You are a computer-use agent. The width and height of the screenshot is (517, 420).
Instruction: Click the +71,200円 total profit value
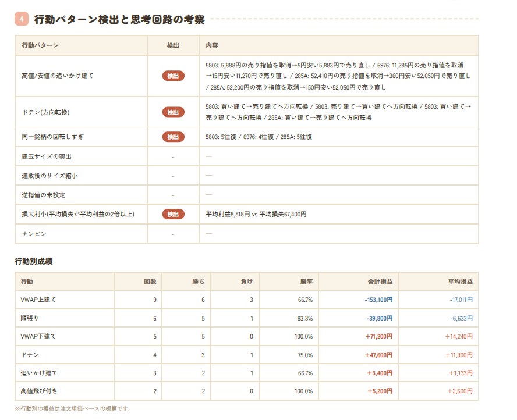(x=379, y=336)
